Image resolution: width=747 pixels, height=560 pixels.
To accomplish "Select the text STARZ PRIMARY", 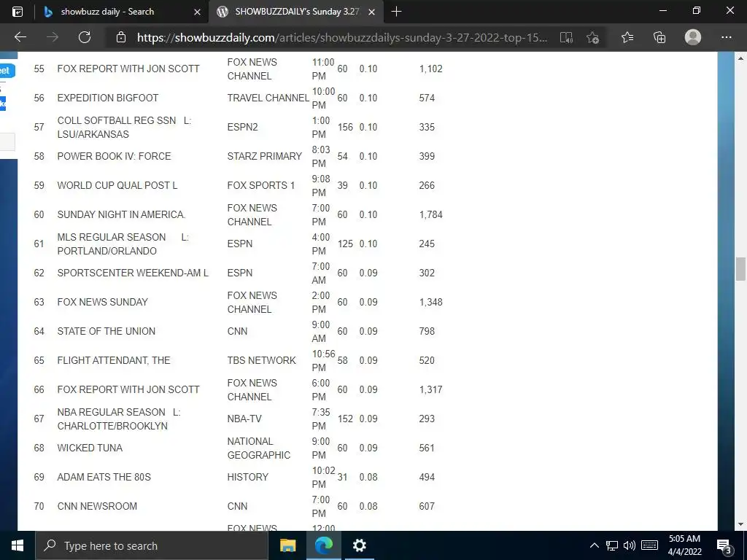I will (264, 156).
